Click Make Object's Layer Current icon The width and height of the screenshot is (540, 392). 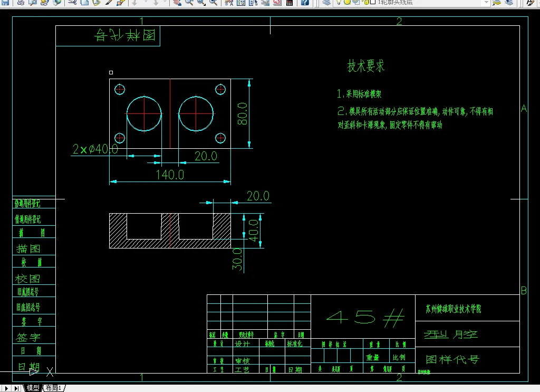click(497, 3)
